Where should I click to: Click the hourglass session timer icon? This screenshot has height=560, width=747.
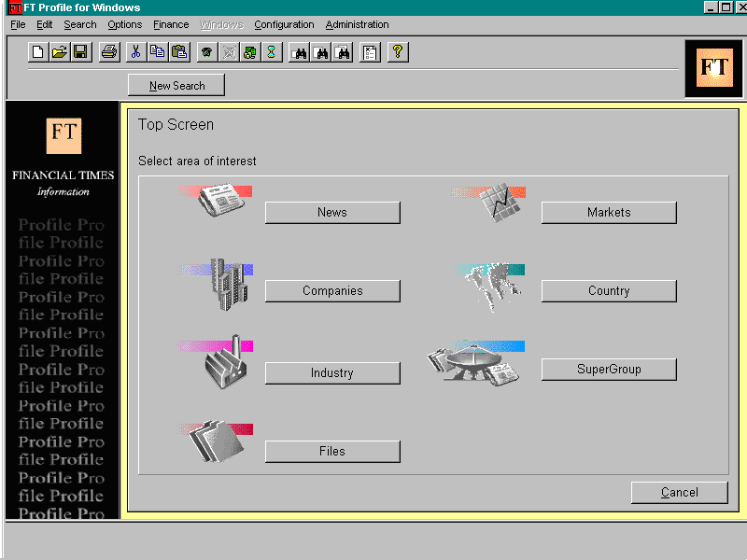coord(272,51)
